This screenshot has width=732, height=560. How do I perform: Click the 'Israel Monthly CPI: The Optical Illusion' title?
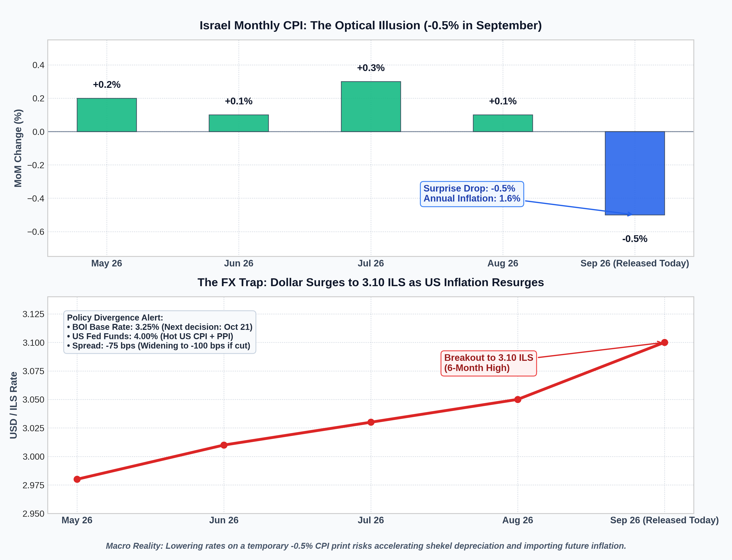371,26
